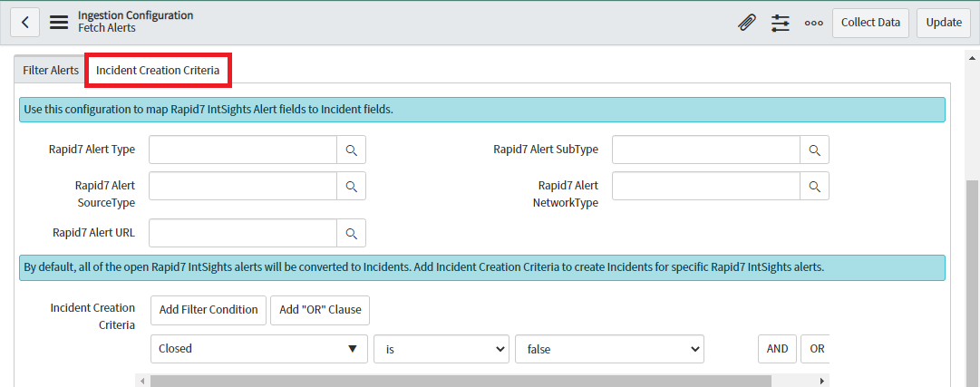Click the Update button
The width and height of the screenshot is (980, 387).
[943, 23]
